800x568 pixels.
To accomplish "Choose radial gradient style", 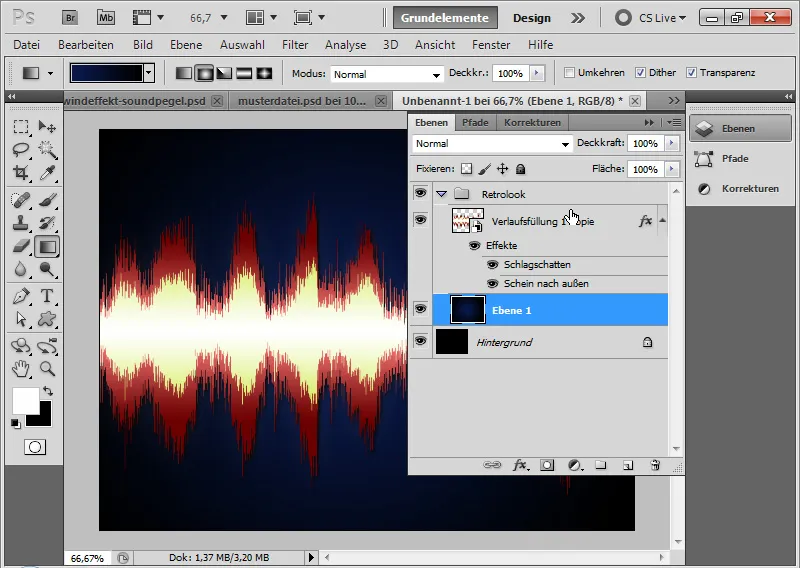I will [204, 73].
